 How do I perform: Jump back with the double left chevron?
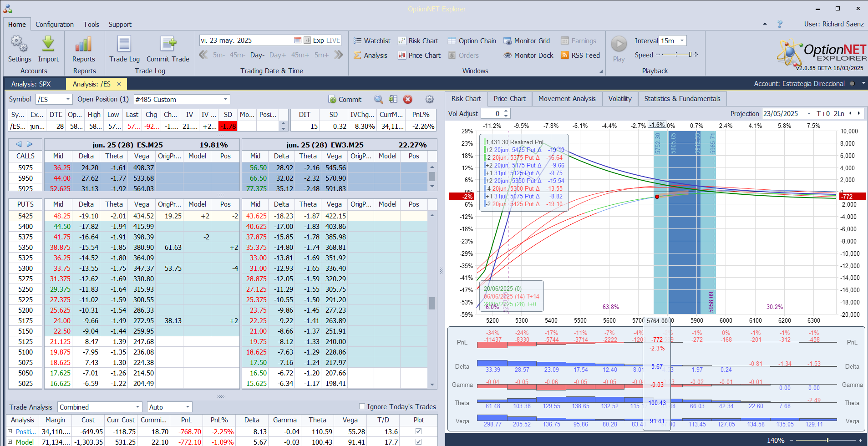pyautogui.click(x=203, y=55)
